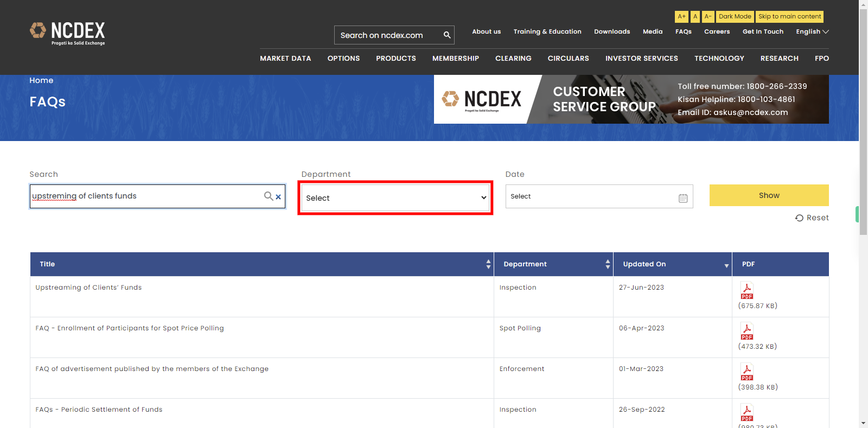Click the Date select field
Viewport: 868px width, 428px height.
point(599,196)
